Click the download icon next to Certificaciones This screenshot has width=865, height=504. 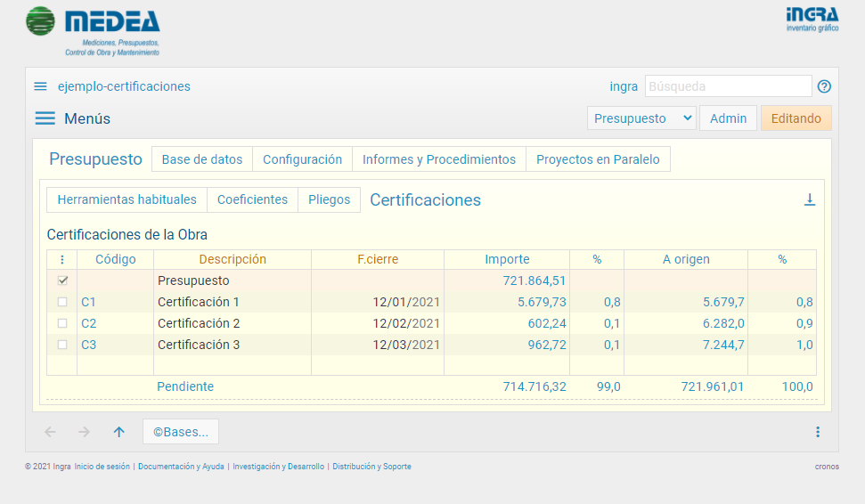click(x=810, y=199)
